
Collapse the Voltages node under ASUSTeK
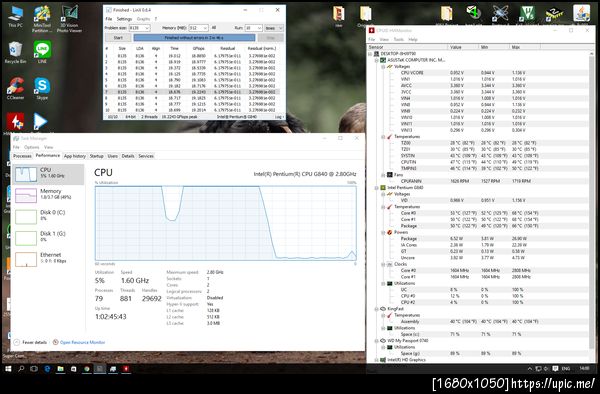tap(383, 67)
